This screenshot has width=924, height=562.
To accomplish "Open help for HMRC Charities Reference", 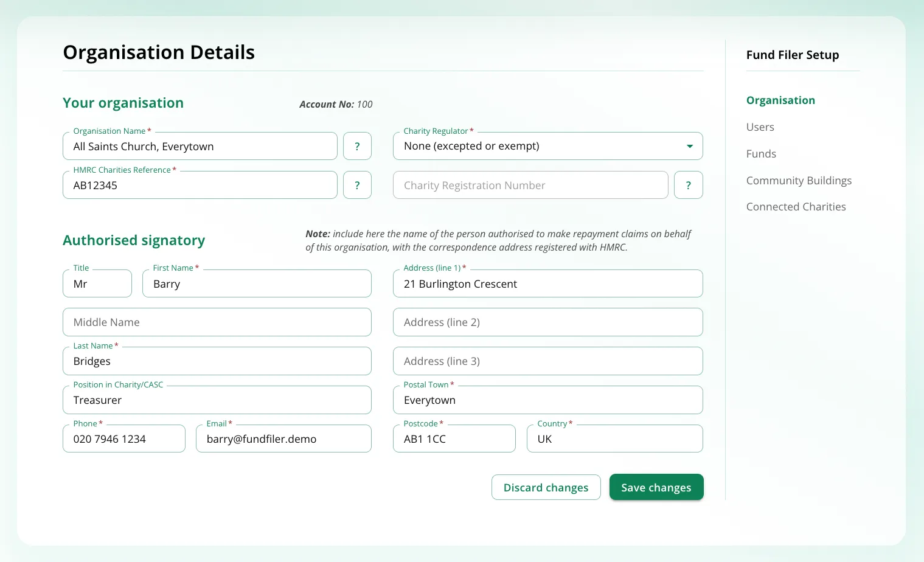I will pyautogui.click(x=357, y=185).
